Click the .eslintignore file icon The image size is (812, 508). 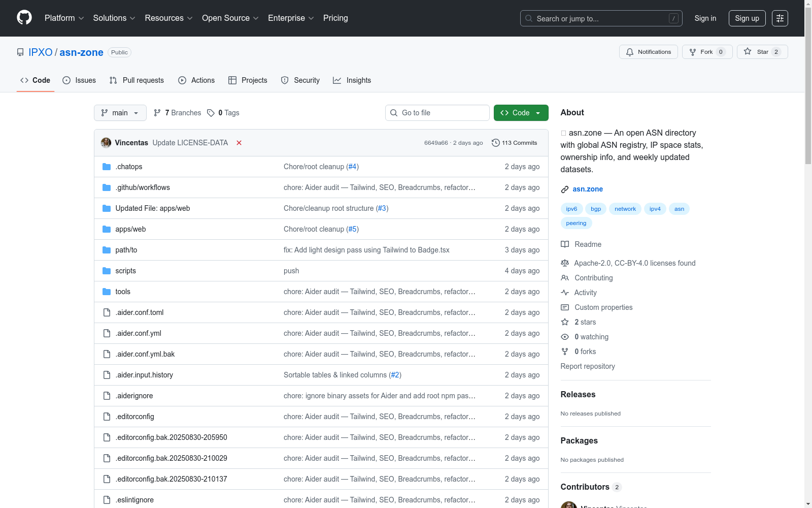point(107,500)
